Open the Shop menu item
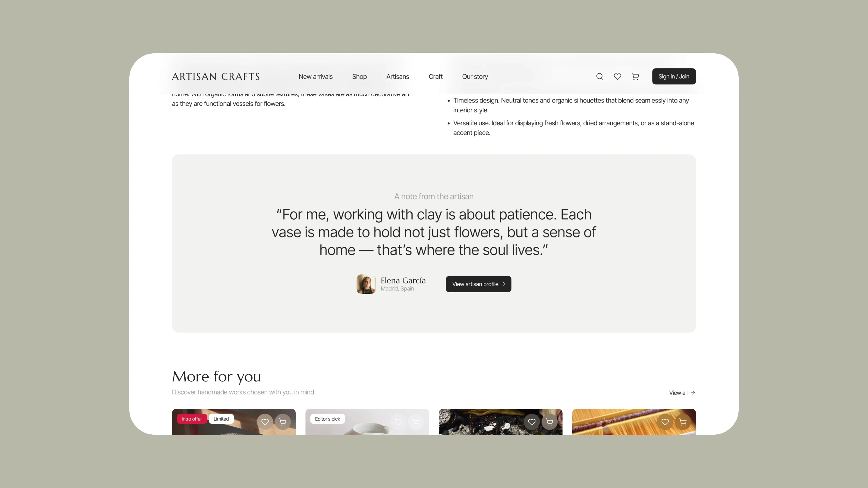Image resolution: width=868 pixels, height=488 pixels. coord(359,77)
